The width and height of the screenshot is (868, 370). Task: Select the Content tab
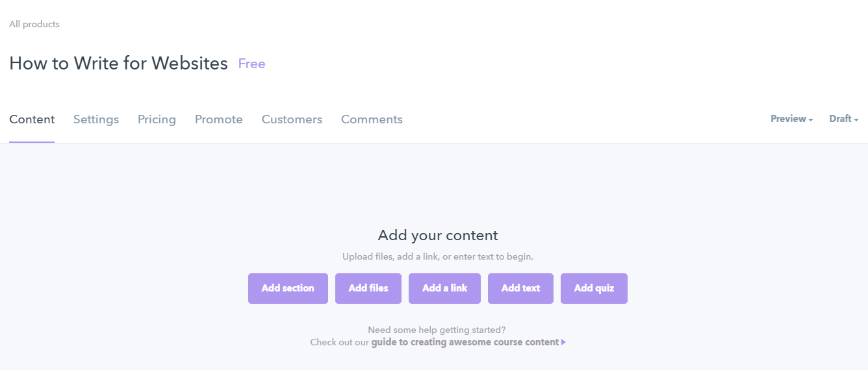[x=32, y=119]
